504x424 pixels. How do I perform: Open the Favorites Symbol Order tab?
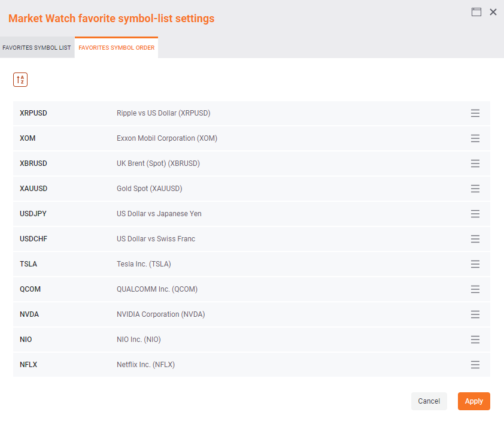tap(116, 48)
